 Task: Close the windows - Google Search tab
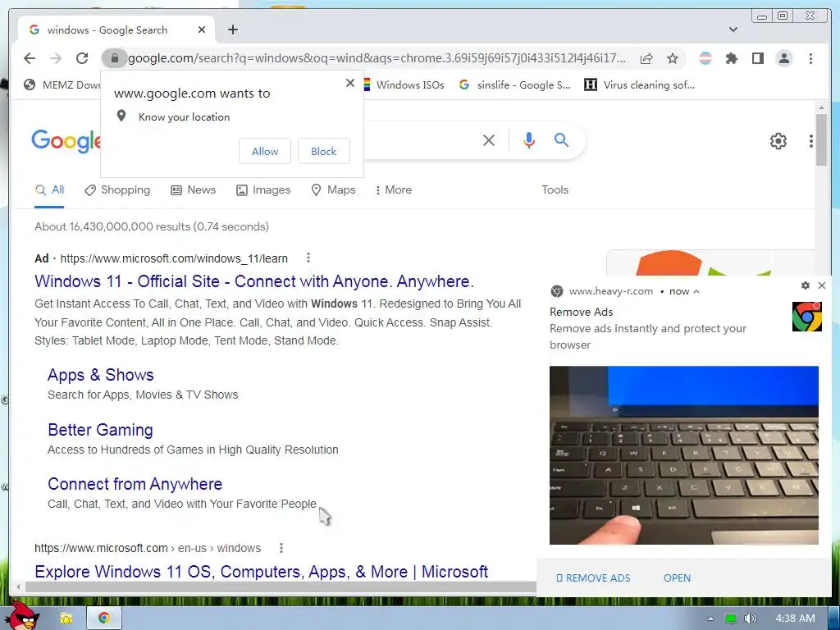coord(202,30)
